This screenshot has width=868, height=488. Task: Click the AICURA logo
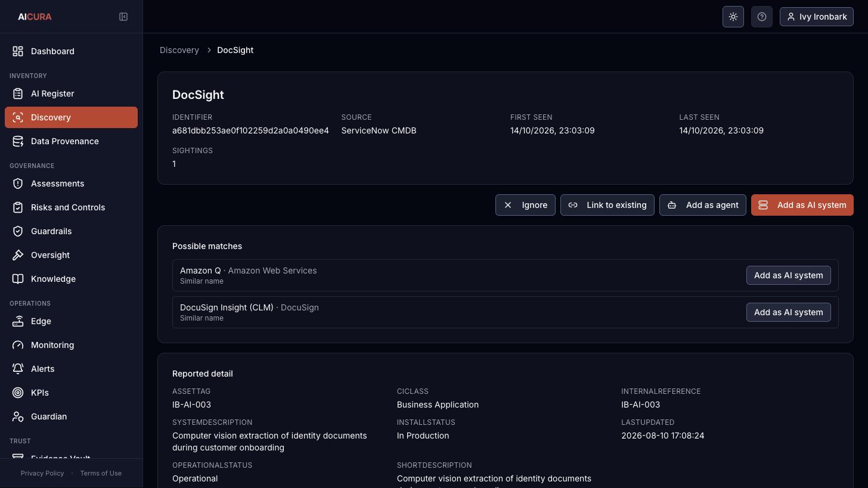pos(35,17)
